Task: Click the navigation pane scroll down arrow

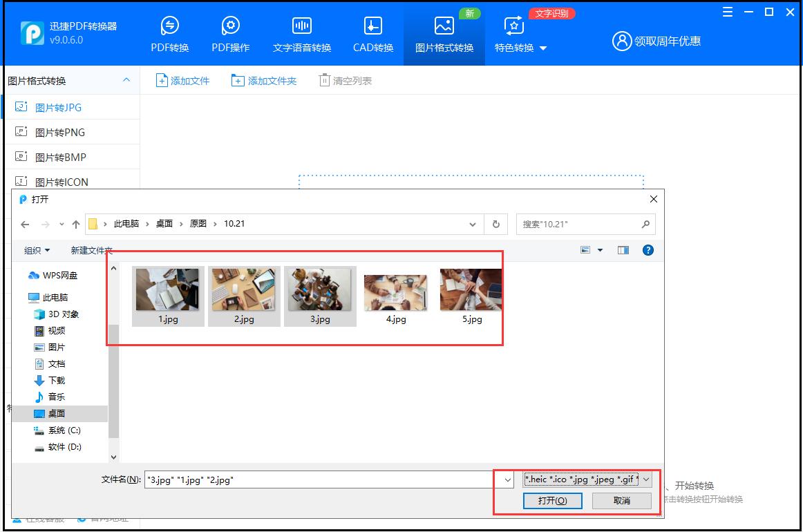Action: point(114,457)
